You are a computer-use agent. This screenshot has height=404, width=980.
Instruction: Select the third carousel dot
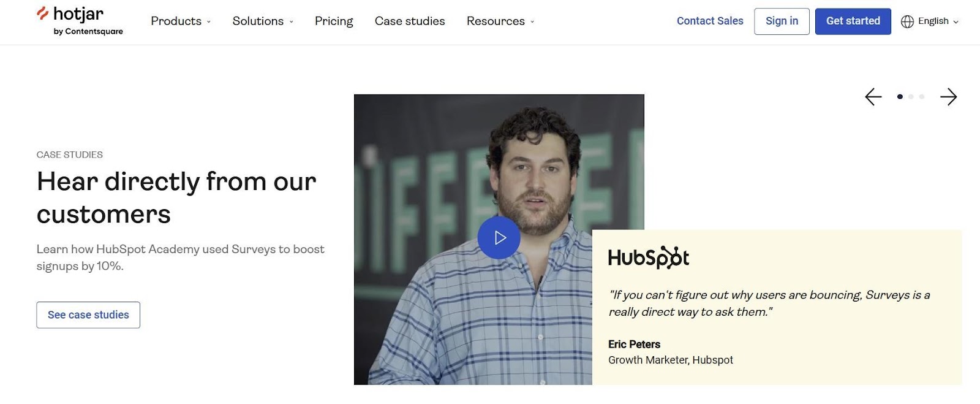(x=922, y=97)
